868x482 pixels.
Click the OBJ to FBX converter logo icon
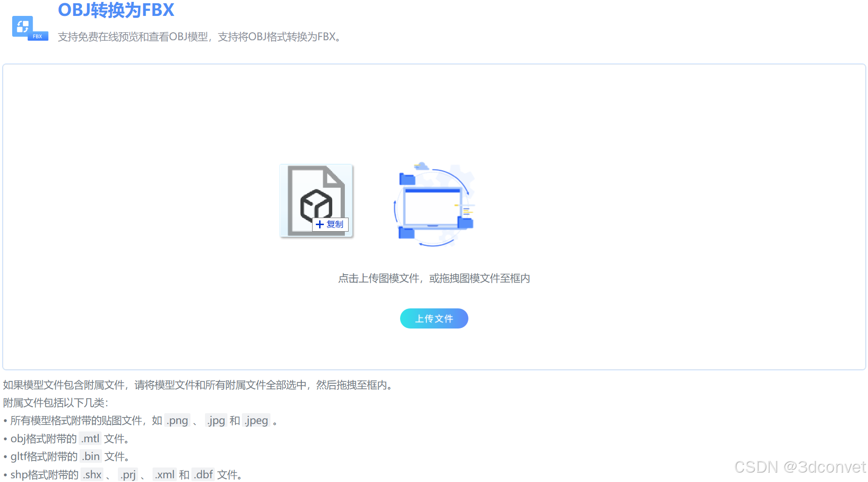[30, 28]
